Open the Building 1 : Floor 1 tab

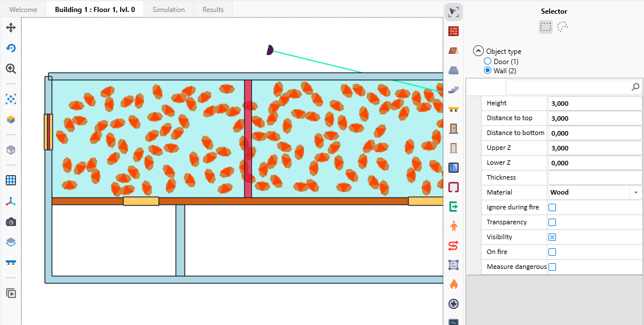coord(95,10)
